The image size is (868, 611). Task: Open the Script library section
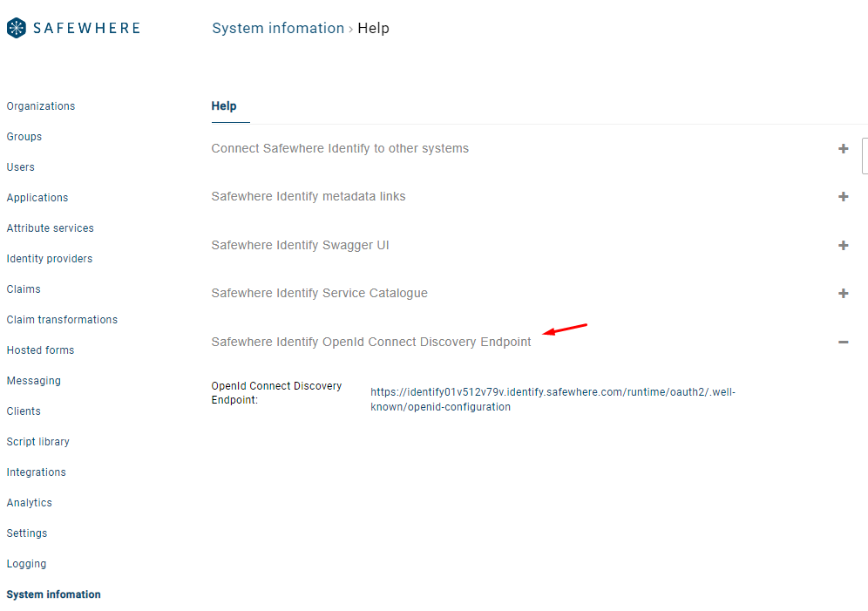click(38, 442)
